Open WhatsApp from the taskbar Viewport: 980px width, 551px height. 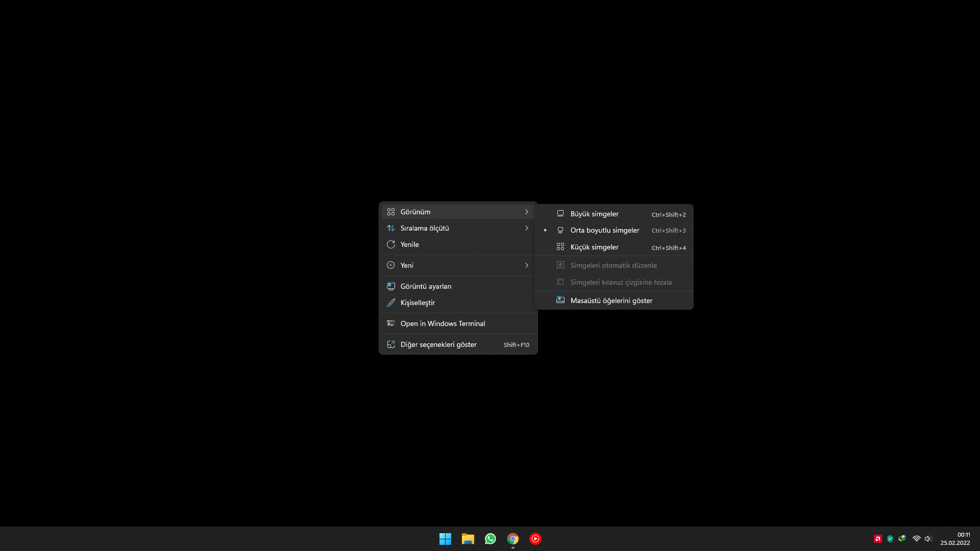click(490, 539)
